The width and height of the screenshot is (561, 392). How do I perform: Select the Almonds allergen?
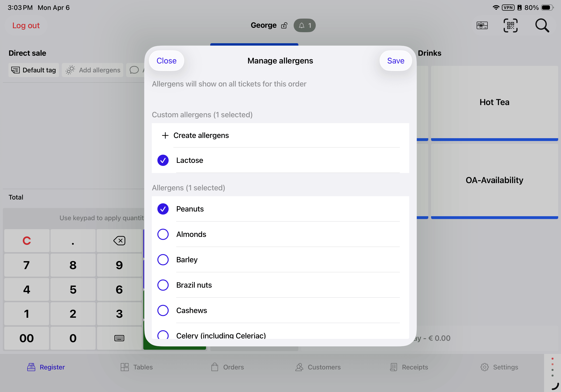[x=163, y=234]
